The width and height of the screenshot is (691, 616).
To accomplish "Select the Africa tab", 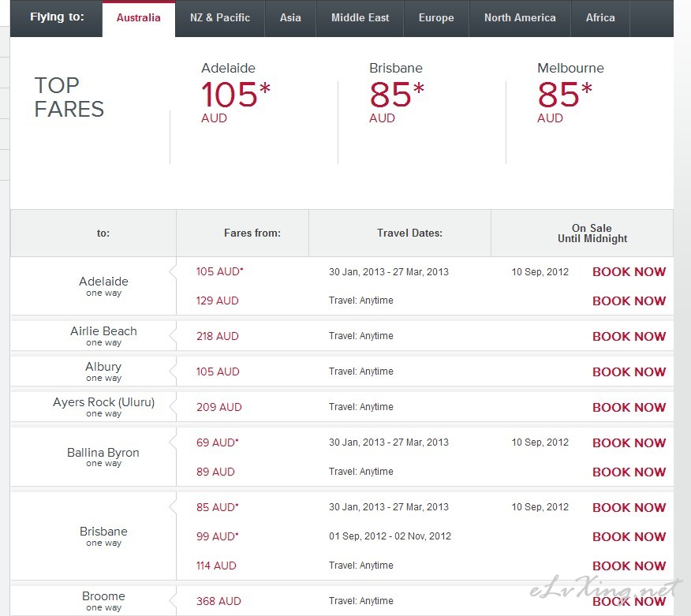I will (600, 18).
